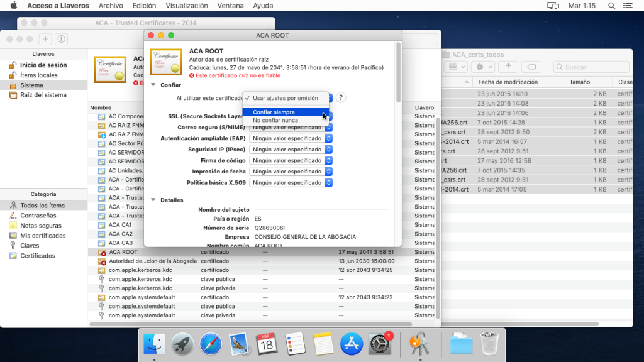Click the Finder edit tags button
Image resolution: width=644 pixels, height=362 pixels.
pos(531,67)
